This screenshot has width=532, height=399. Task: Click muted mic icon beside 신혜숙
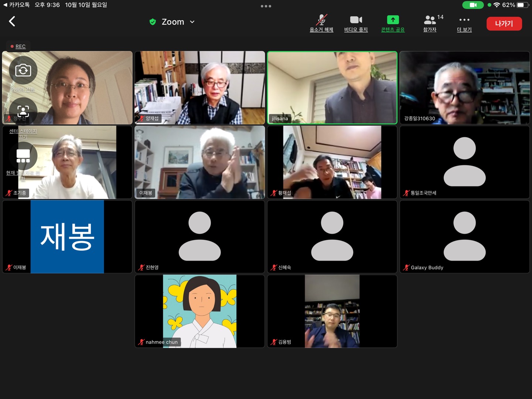pyautogui.click(x=274, y=267)
